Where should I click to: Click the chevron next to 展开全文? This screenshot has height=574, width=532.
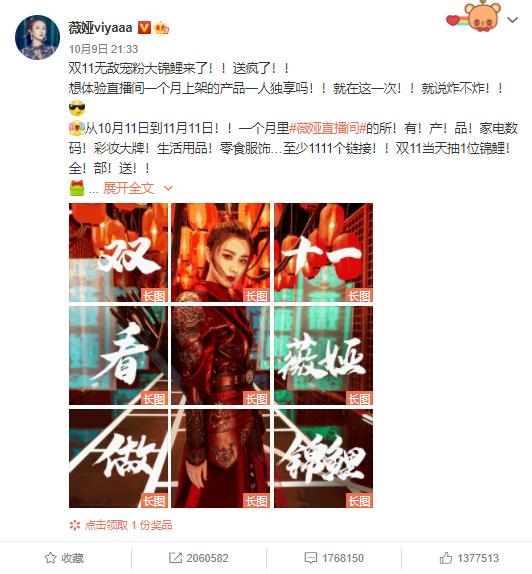click(x=168, y=189)
